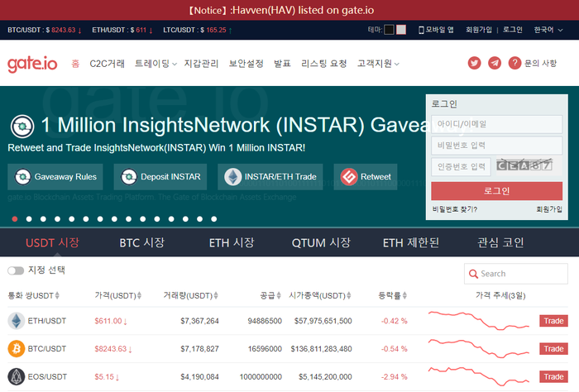Image resolution: width=579 pixels, height=392 pixels.
Task: Switch to BTC 시장 tab
Action: tap(141, 242)
